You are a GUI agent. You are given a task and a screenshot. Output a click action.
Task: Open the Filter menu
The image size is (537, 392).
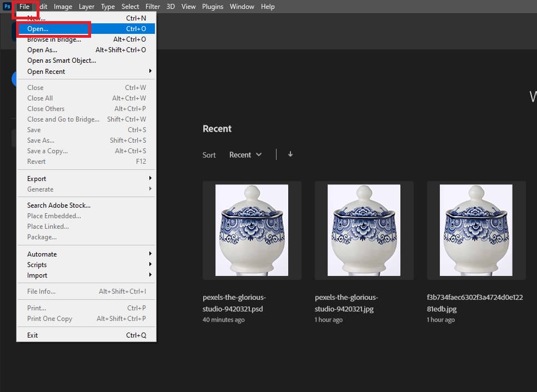152,7
